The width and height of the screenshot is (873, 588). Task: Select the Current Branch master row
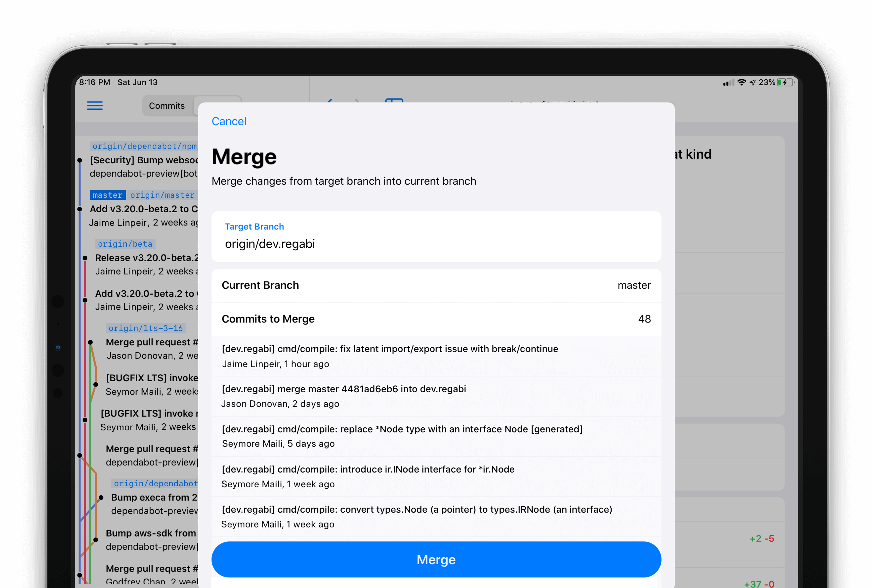click(x=436, y=285)
